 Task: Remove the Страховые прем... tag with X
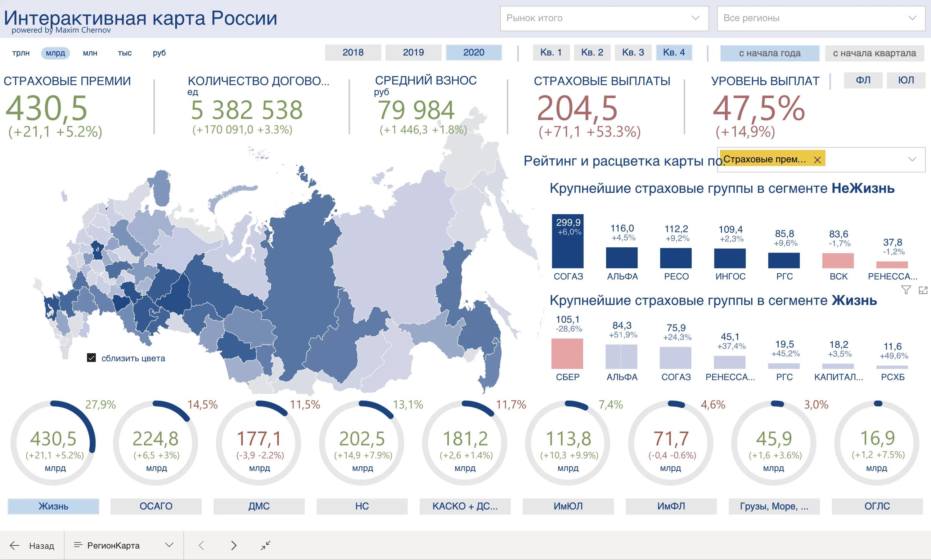click(817, 159)
